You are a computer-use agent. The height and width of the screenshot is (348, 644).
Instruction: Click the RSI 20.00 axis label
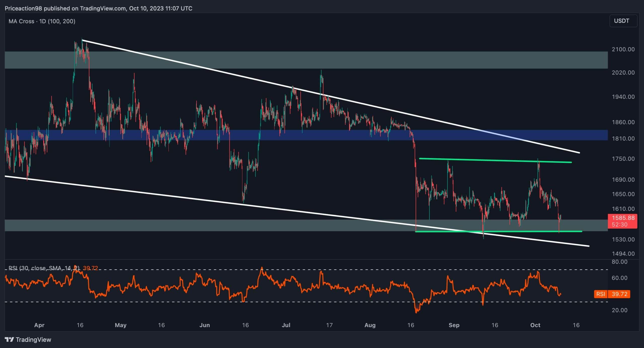click(620, 310)
